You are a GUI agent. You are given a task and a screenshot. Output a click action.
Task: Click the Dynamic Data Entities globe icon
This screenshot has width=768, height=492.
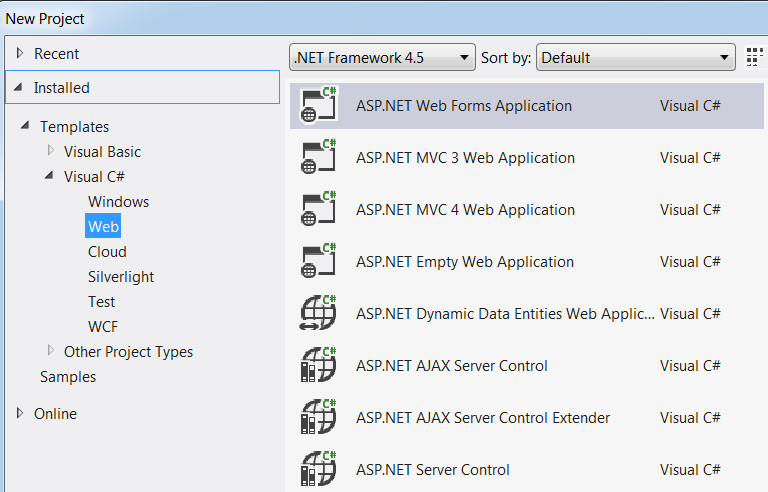(x=319, y=313)
